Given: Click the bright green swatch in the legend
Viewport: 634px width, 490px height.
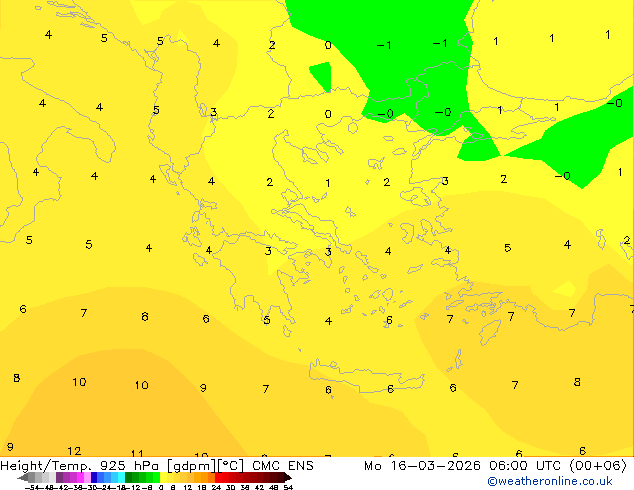Looking at the screenshot, I should [x=156, y=477].
